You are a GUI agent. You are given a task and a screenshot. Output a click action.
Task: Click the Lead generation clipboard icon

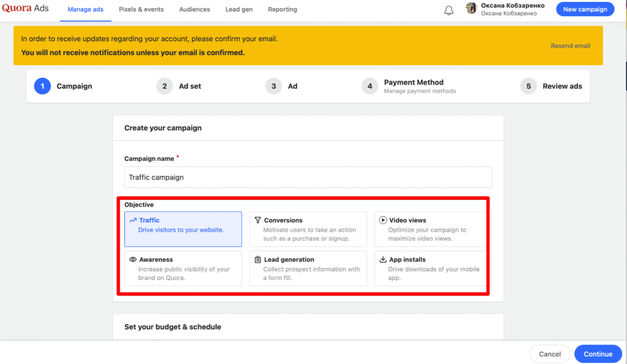tap(258, 259)
